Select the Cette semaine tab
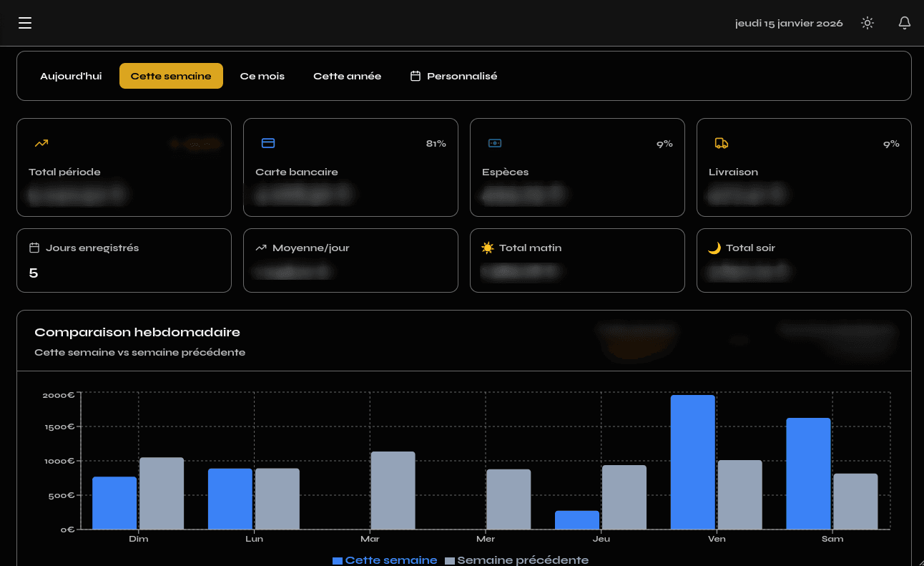924x566 pixels. click(x=171, y=76)
